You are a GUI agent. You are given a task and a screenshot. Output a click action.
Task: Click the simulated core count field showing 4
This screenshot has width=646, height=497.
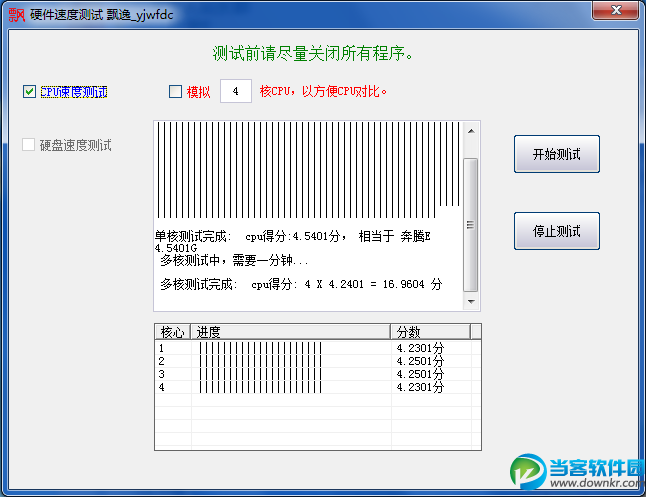click(236, 91)
